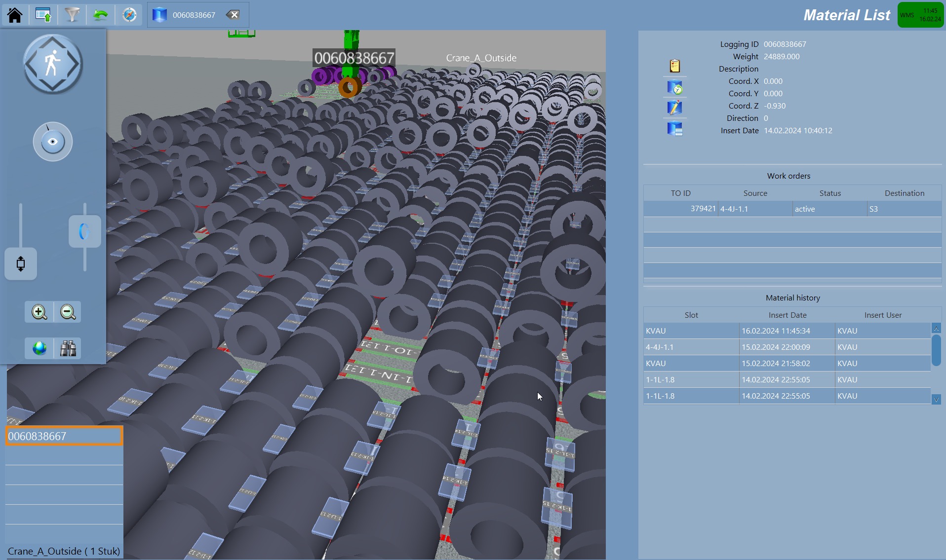
Task: Toggle the orbit view control
Action: click(x=52, y=142)
